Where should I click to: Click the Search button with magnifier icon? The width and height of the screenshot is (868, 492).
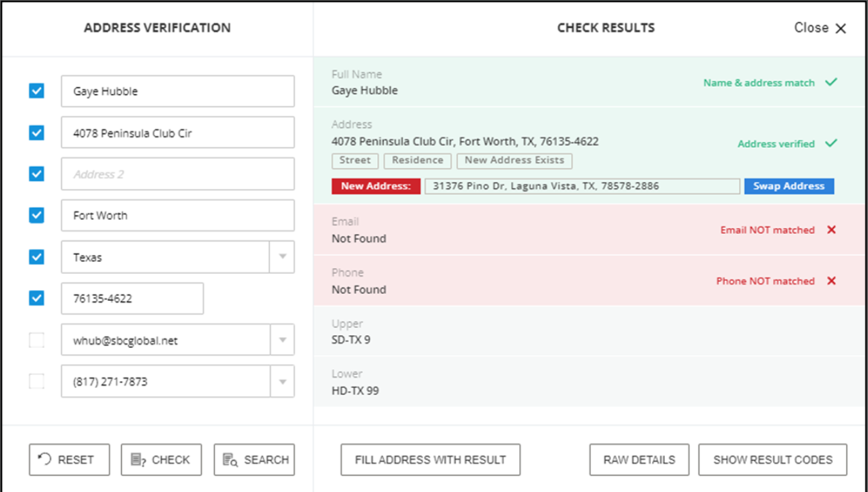254,460
